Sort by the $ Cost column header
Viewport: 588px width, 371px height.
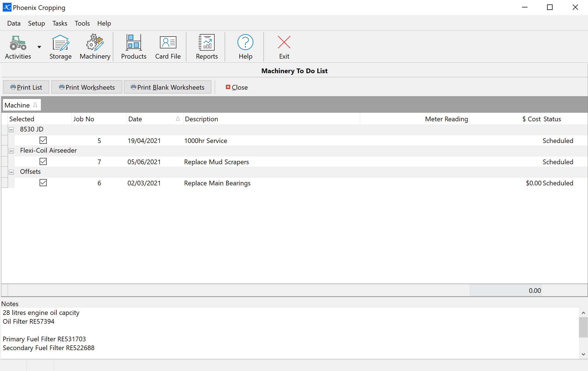[x=506, y=119]
